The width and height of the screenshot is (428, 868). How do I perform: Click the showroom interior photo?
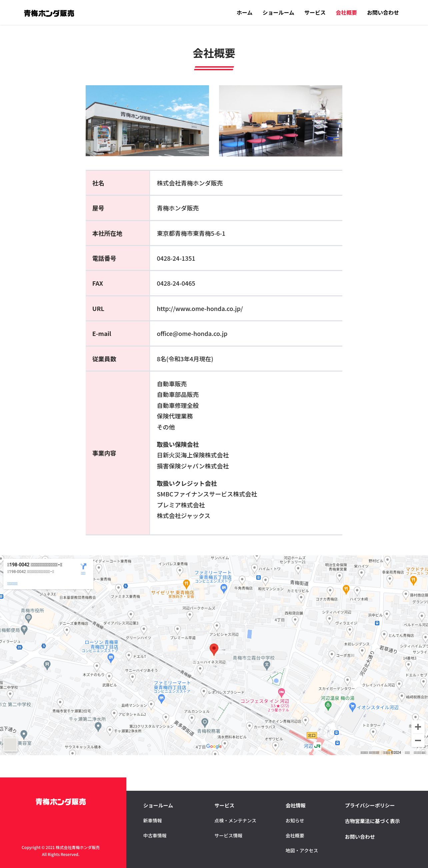click(x=280, y=121)
